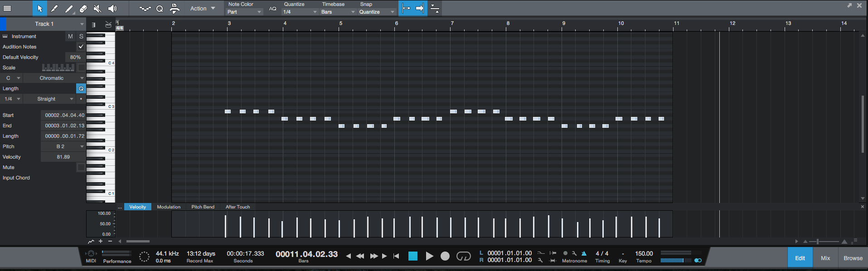This screenshot has height=271, width=868.
Task: Open the Chromatic scale type dropdown
Action: 54,78
